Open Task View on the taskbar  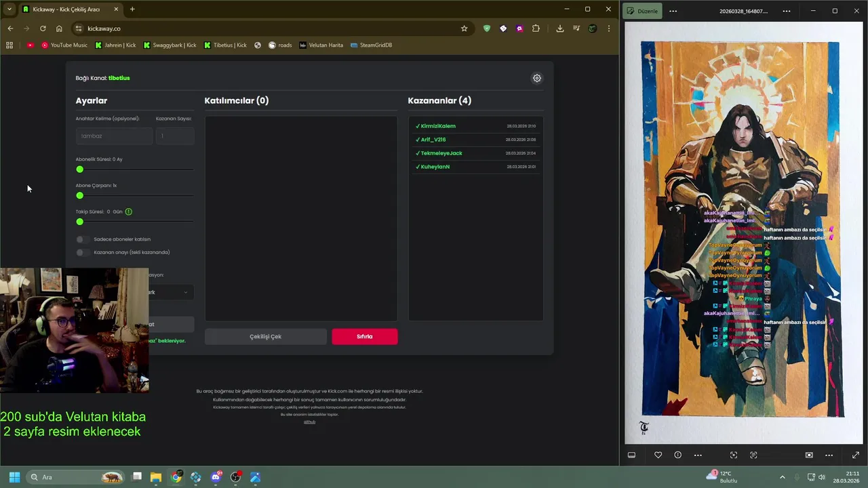pyautogui.click(x=137, y=477)
